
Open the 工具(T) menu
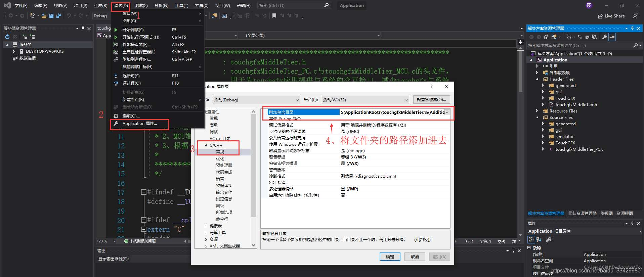(x=182, y=5)
